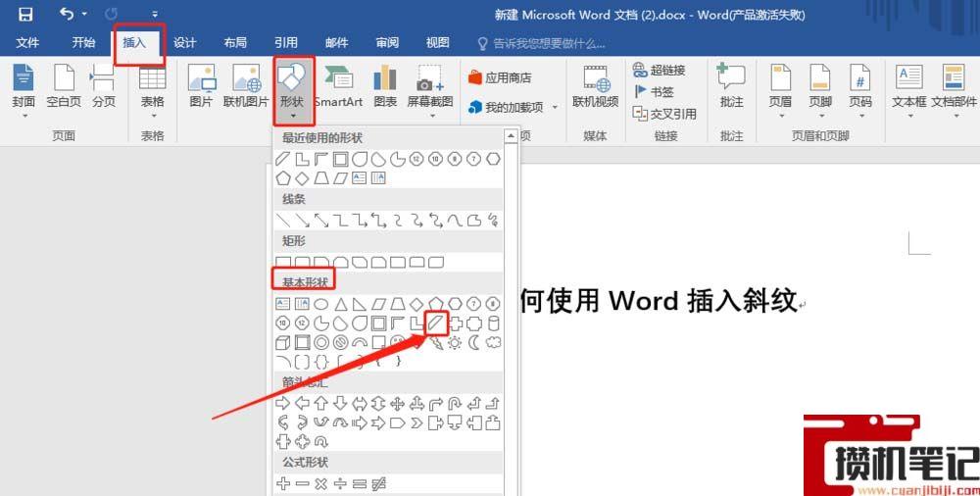The height and width of the screenshot is (496, 980).
Task: Open online pictures (联机图片)
Action: tap(246, 86)
